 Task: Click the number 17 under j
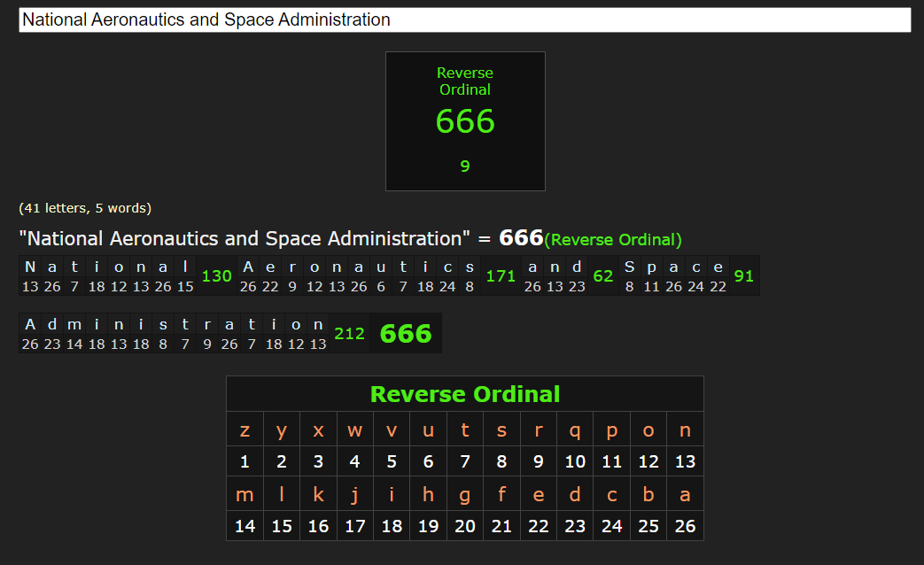pyautogui.click(x=354, y=526)
